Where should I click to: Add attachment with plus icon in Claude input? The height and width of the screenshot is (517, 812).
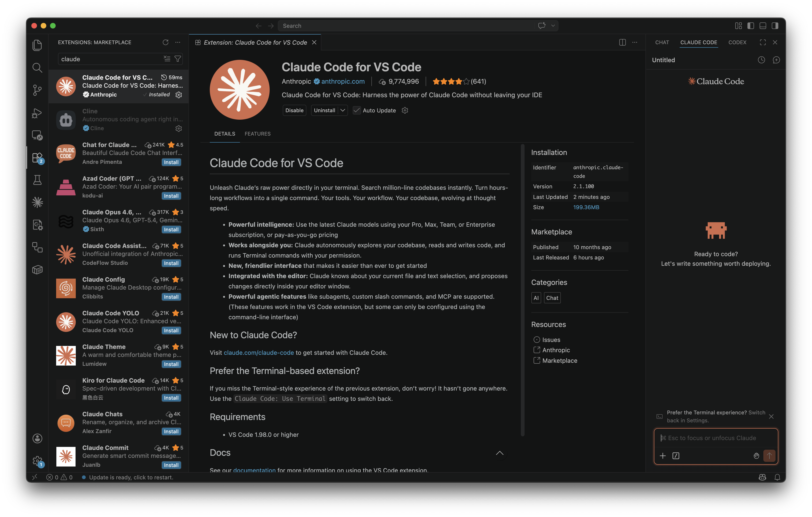pos(663,456)
